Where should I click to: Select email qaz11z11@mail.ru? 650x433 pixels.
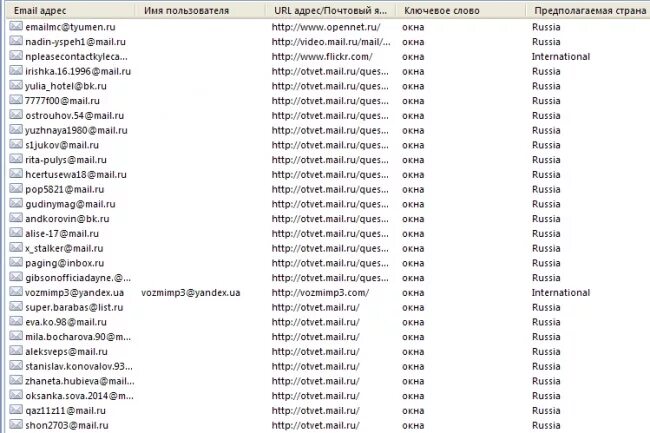point(65,411)
